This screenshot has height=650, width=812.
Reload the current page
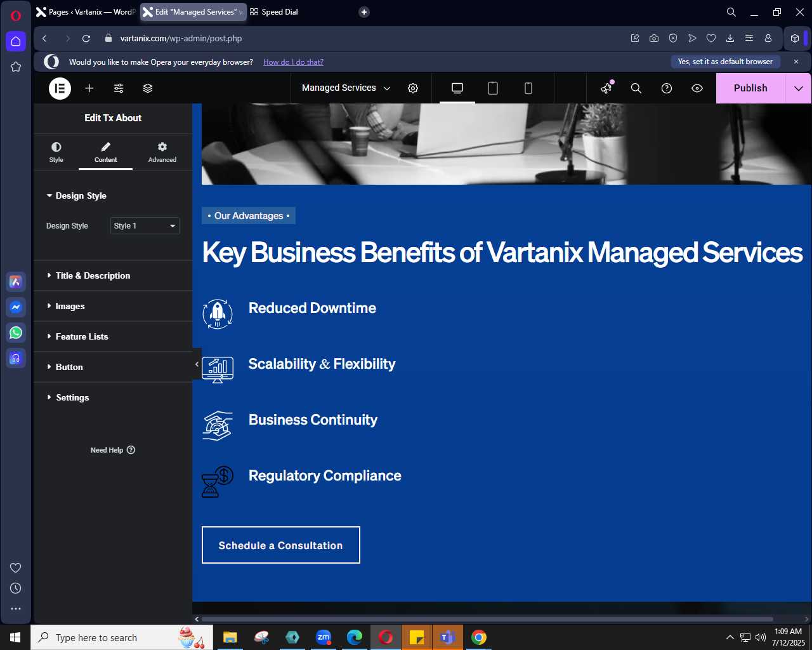point(86,38)
